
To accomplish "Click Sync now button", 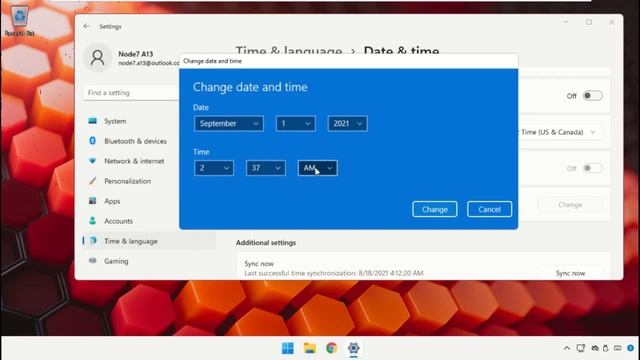I will pyautogui.click(x=570, y=273).
